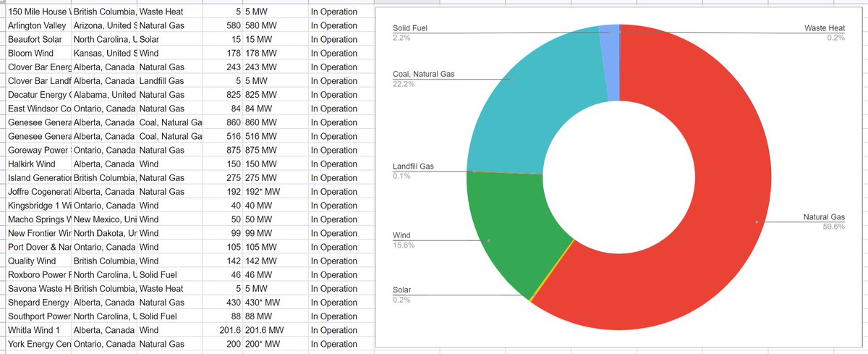Screen dimensions: 868x354
Task: Select the Alabama, United States location cell
Action: [x=103, y=95]
